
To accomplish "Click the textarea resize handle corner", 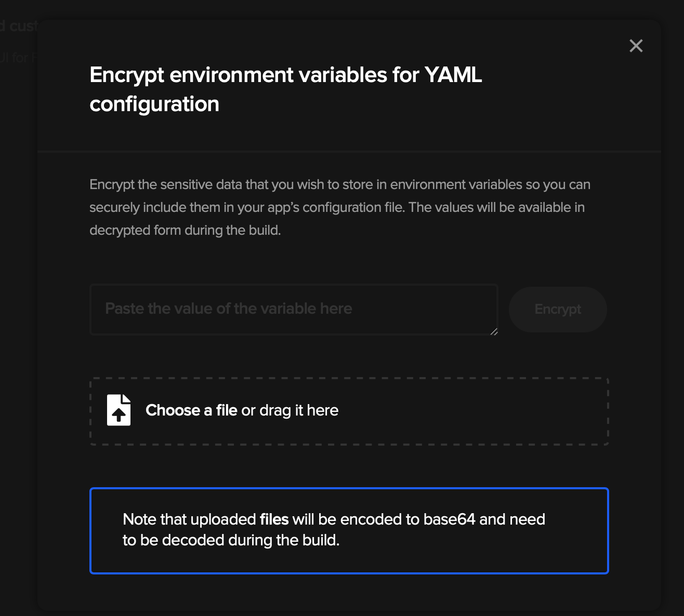I will click(494, 331).
